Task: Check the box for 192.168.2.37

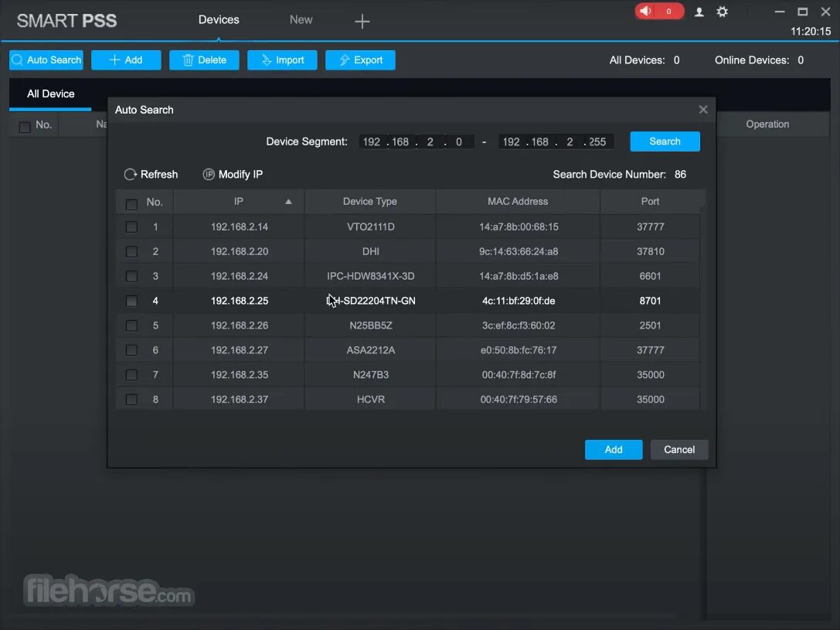Action: tap(131, 400)
